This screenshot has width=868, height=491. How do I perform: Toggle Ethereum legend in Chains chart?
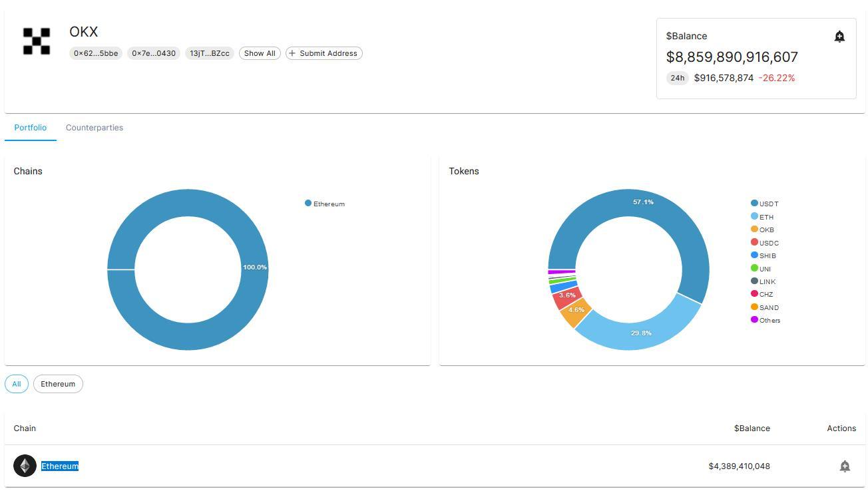(x=325, y=204)
